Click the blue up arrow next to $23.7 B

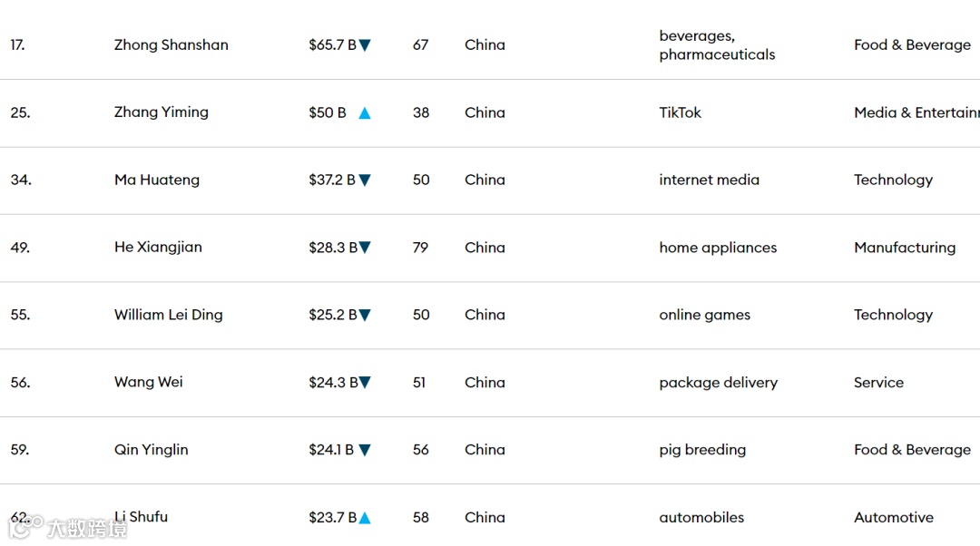point(365,518)
